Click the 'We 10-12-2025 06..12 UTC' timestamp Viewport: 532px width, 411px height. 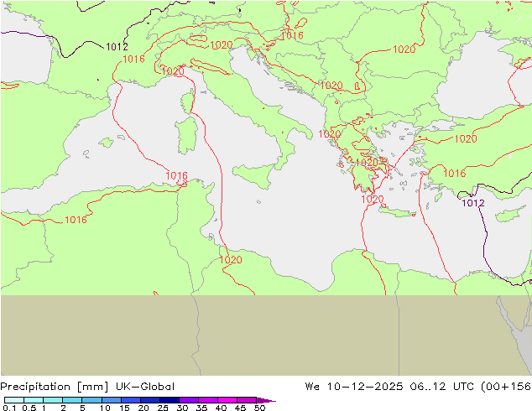tap(389, 386)
